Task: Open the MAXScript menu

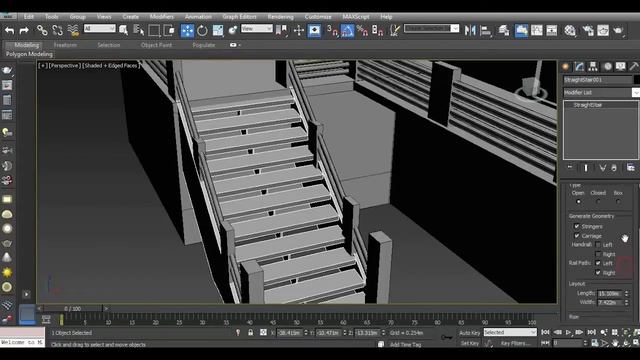Action: (356, 17)
